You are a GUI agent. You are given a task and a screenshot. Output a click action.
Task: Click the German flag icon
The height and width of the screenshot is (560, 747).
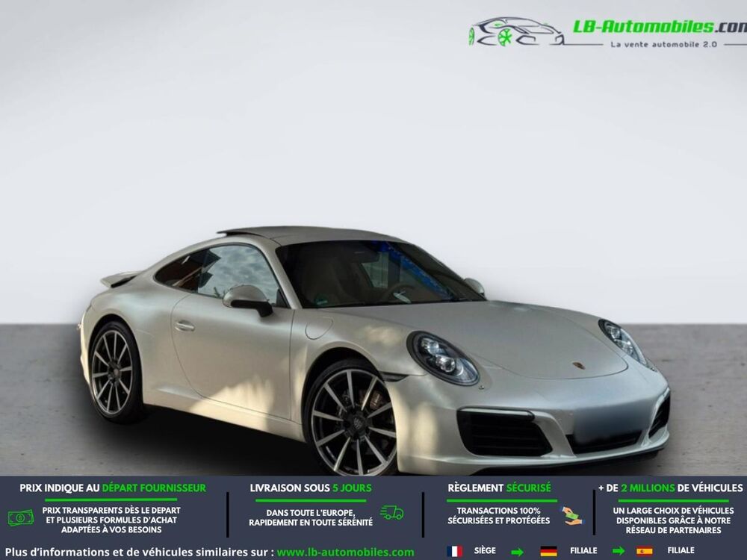coord(549,551)
